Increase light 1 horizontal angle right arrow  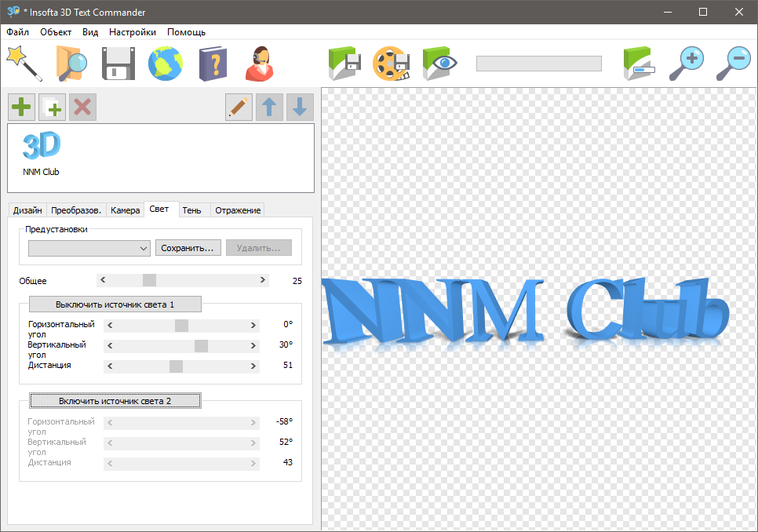click(x=253, y=325)
